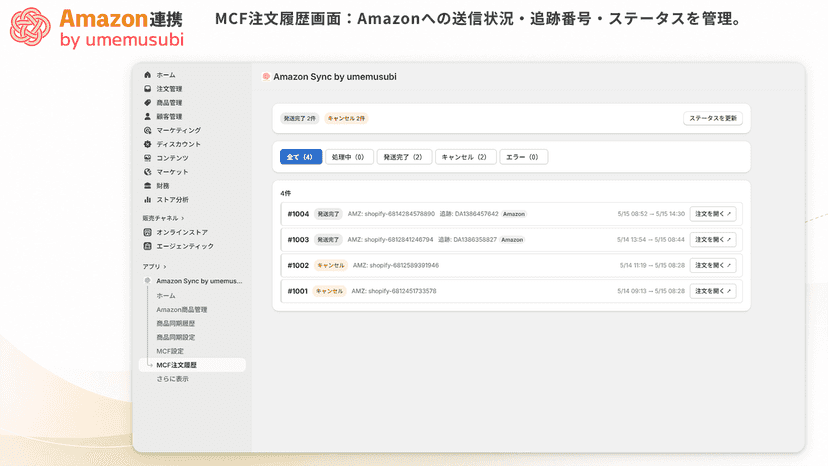Screen dimensions: 828x466
Task: Select Amazon Sync by umemusubi app entry
Action: (x=199, y=281)
